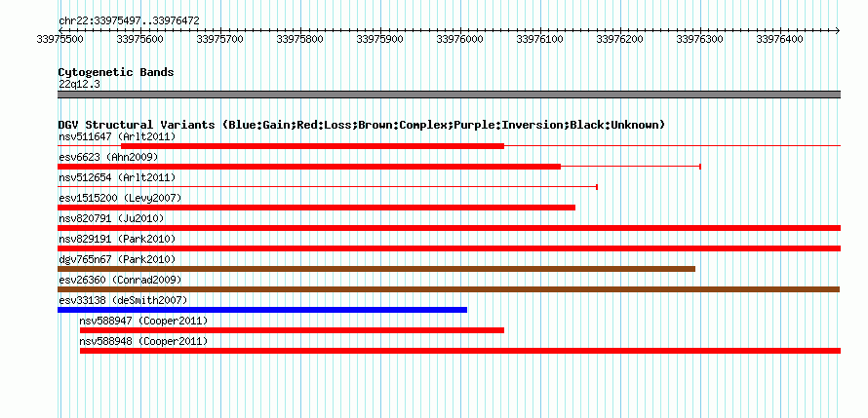Select the red bar under esv1515200

pos(317,208)
